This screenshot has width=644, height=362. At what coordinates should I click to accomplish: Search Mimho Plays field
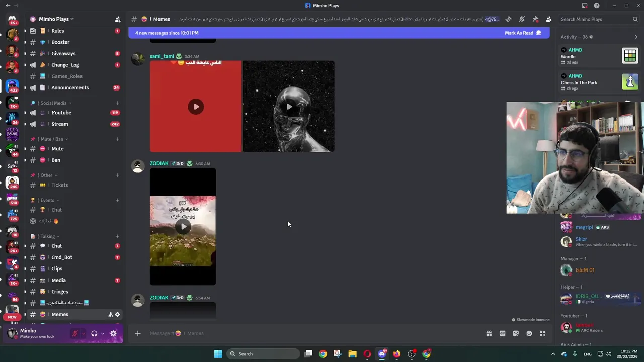(599, 19)
